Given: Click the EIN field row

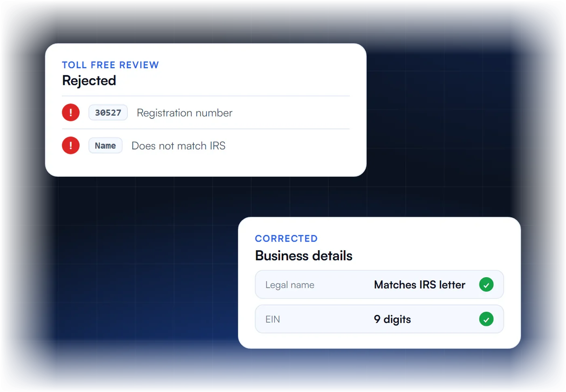Looking at the screenshot, I should coord(379,319).
